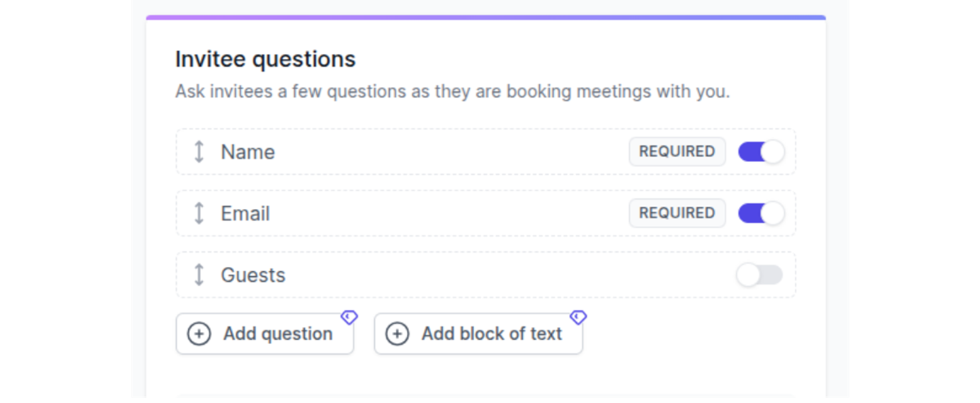This screenshot has height=403, width=980.
Task: Click the gradient bar at the top
Action: [x=485, y=17]
